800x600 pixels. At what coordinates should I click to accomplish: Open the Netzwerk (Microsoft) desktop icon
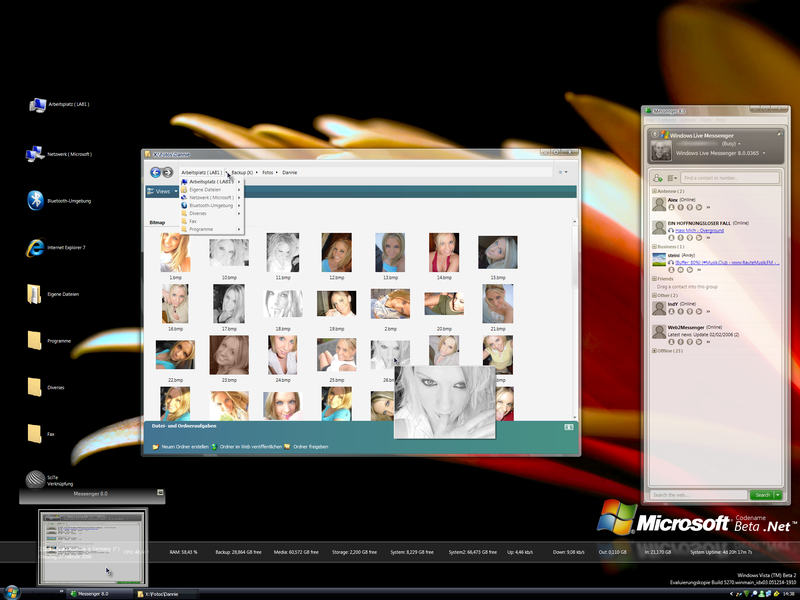point(36,154)
